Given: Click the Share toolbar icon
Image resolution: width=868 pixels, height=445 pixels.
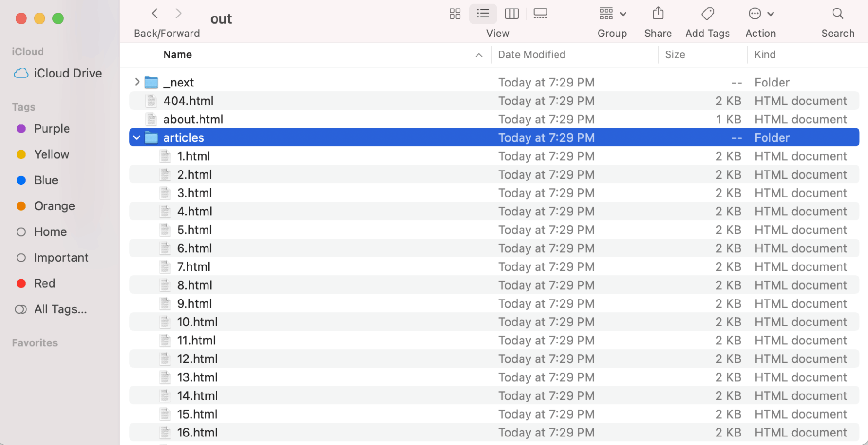Looking at the screenshot, I should [658, 14].
